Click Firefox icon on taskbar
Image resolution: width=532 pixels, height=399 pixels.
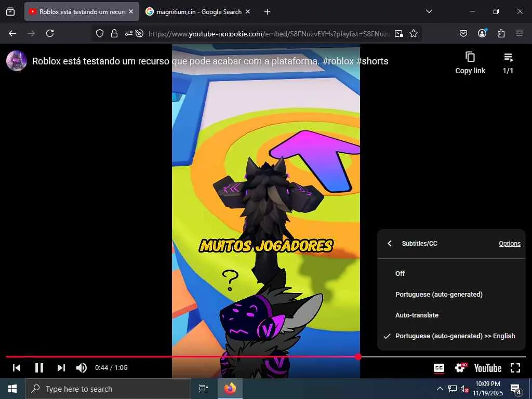[230, 389]
